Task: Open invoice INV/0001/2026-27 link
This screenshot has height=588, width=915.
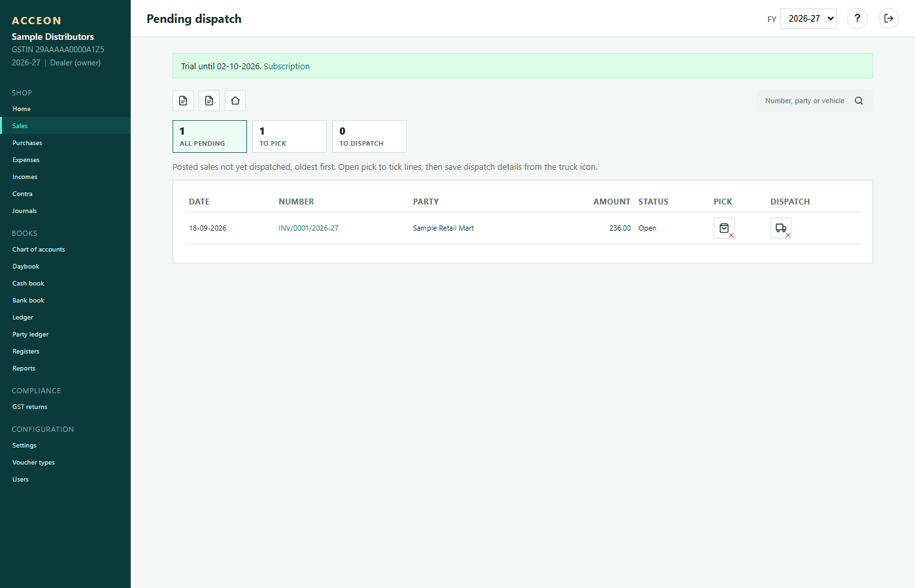Action: click(x=308, y=228)
